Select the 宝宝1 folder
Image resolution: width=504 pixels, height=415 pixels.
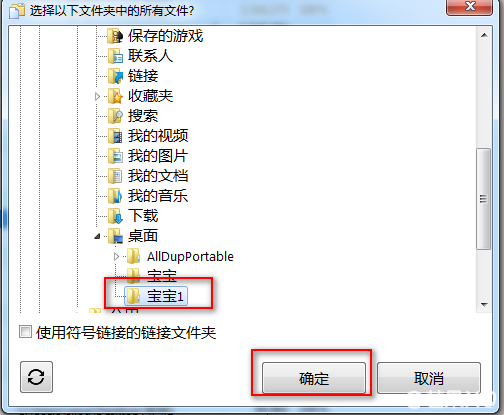[x=156, y=296]
